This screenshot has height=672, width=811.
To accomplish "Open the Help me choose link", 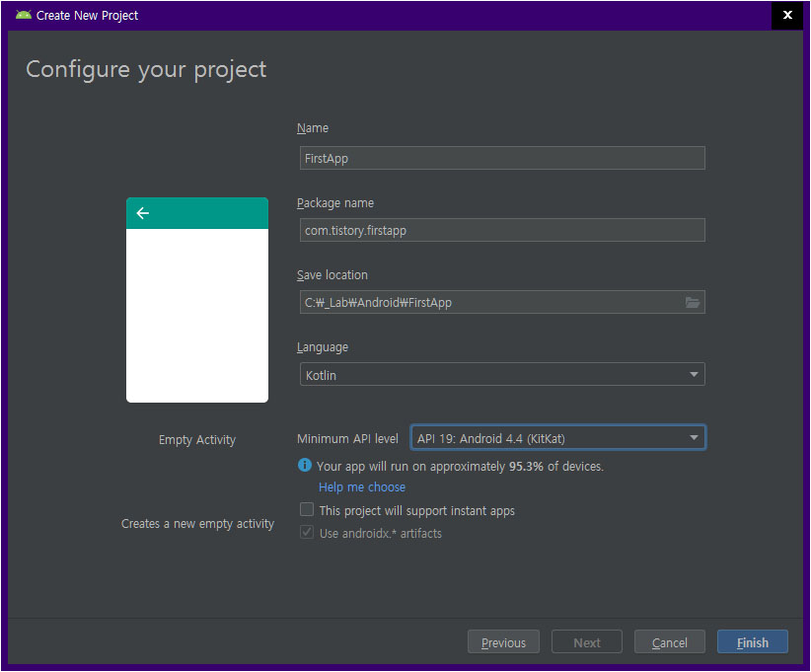I will tap(362, 487).
